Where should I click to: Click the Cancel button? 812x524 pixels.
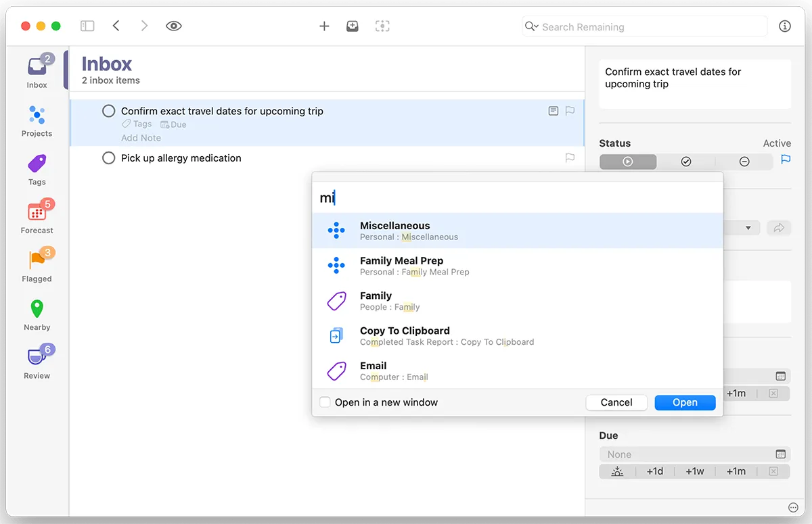(x=616, y=402)
